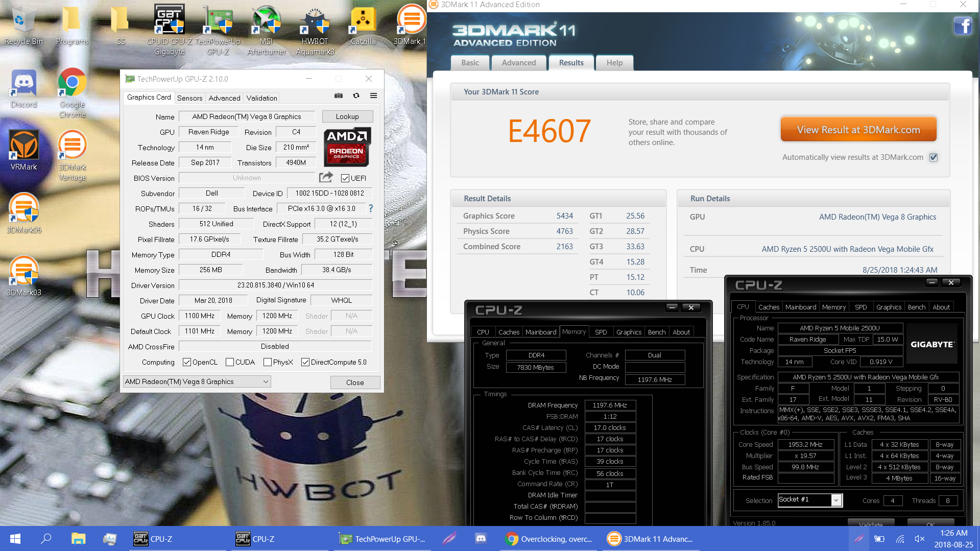Click the taskbar search icon

(x=46, y=539)
